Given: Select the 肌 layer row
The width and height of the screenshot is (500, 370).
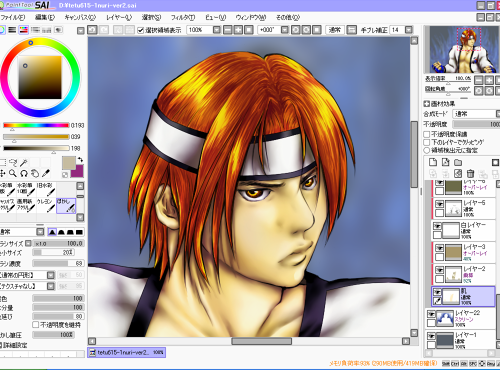Looking at the screenshot, I should [x=463, y=296].
